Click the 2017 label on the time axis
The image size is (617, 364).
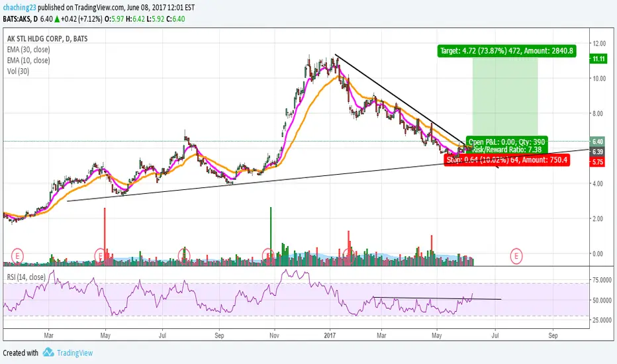[x=330, y=336]
